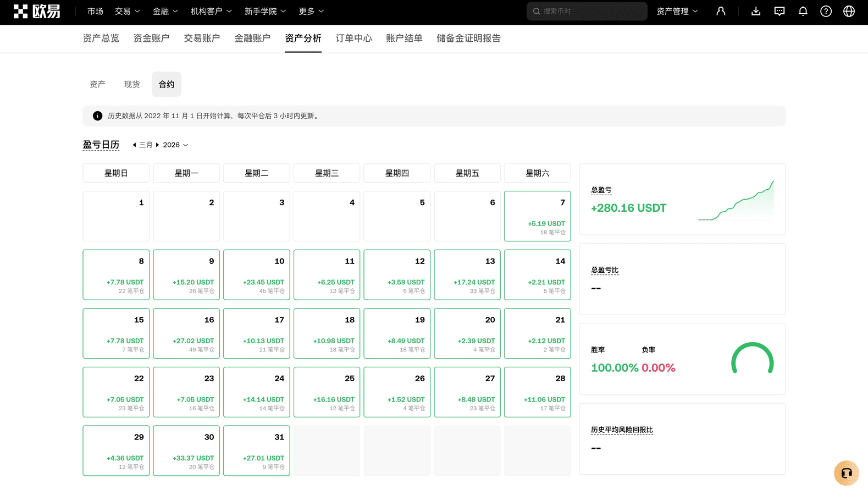Viewport: 868px width, 495px height.
Task: Open day 31 cell with +27.01 USDT
Action: click(256, 451)
